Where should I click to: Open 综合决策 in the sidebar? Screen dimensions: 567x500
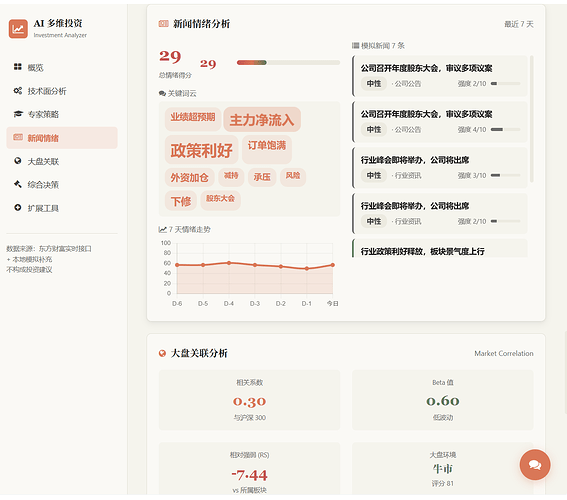(62, 185)
